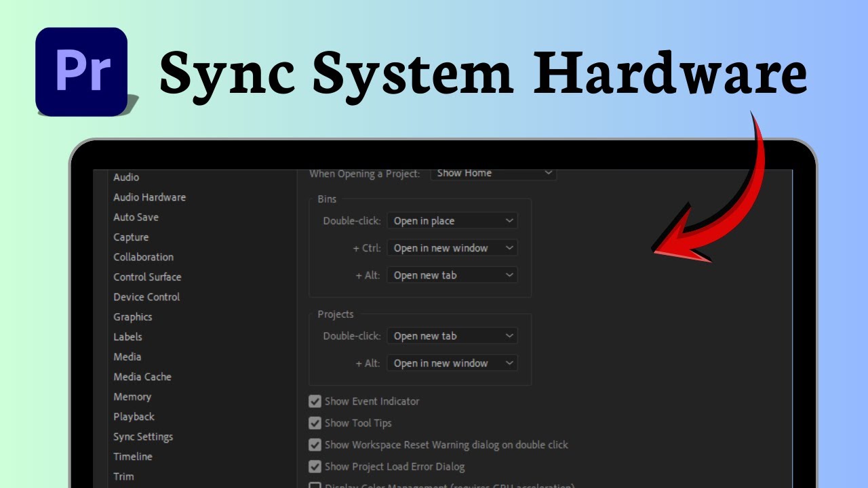Expand Bins Double-click dropdown set to Open in place

(x=452, y=221)
